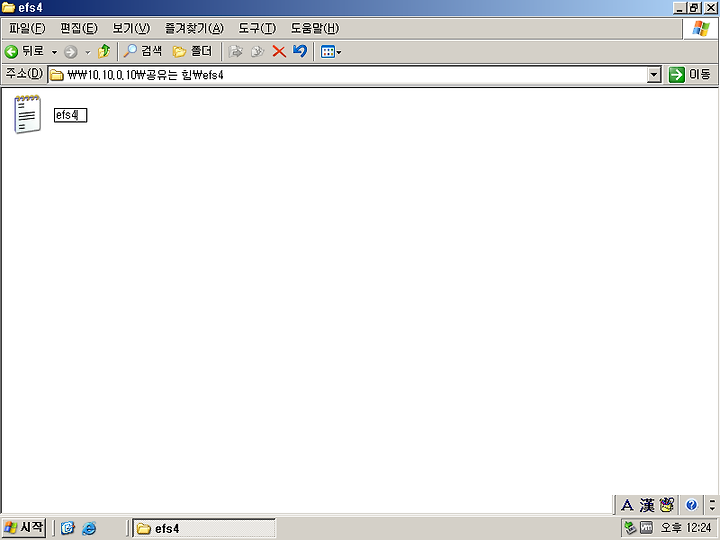Open the Back history dropdown arrow
Image resolution: width=720 pixels, height=540 pixels.
(54, 52)
